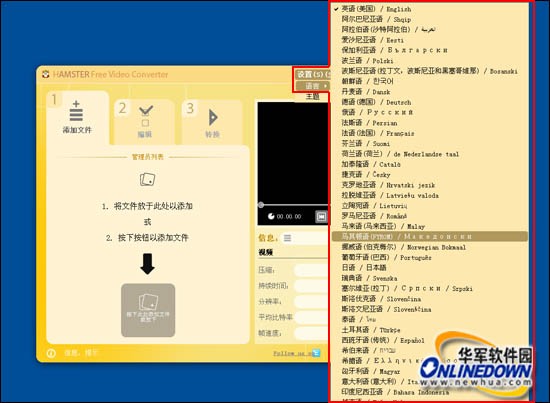This screenshot has width=550, height=403.
Task: Click the clock time icon under the video preview
Action: tap(271, 216)
